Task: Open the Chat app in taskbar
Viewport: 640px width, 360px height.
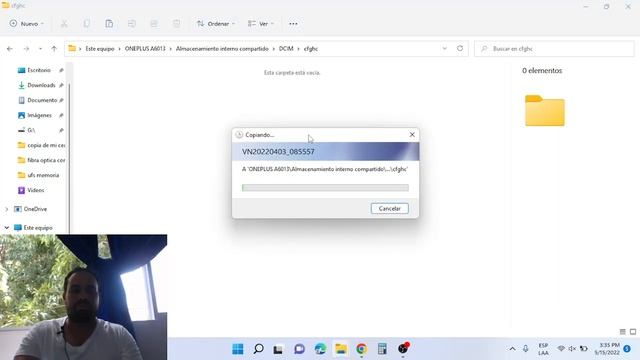Action: click(x=299, y=349)
